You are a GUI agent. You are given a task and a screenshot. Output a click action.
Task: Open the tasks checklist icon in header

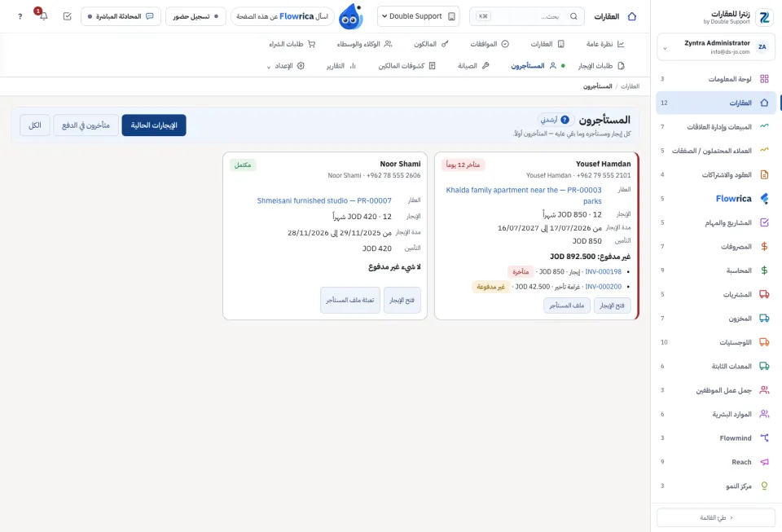(x=68, y=16)
